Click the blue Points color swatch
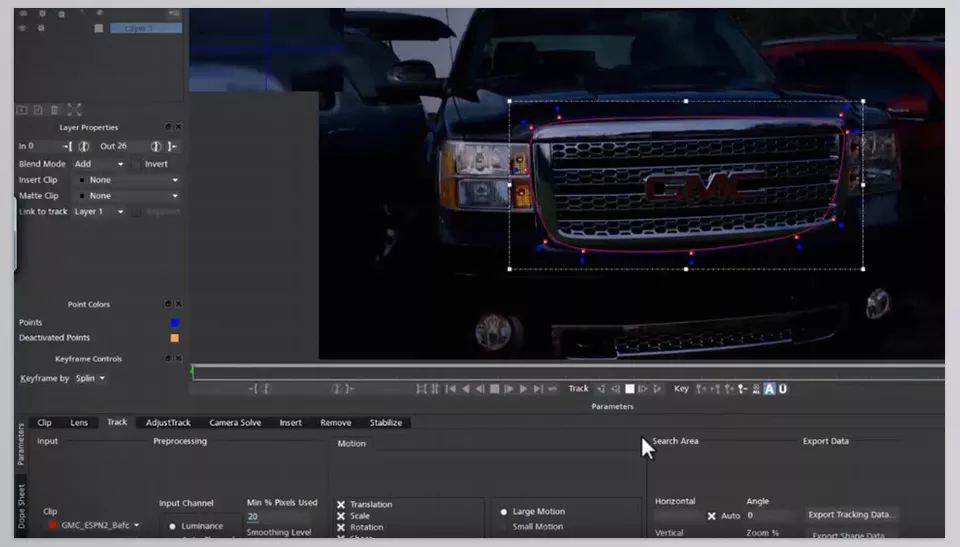The width and height of the screenshot is (960, 547). click(x=174, y=323)
